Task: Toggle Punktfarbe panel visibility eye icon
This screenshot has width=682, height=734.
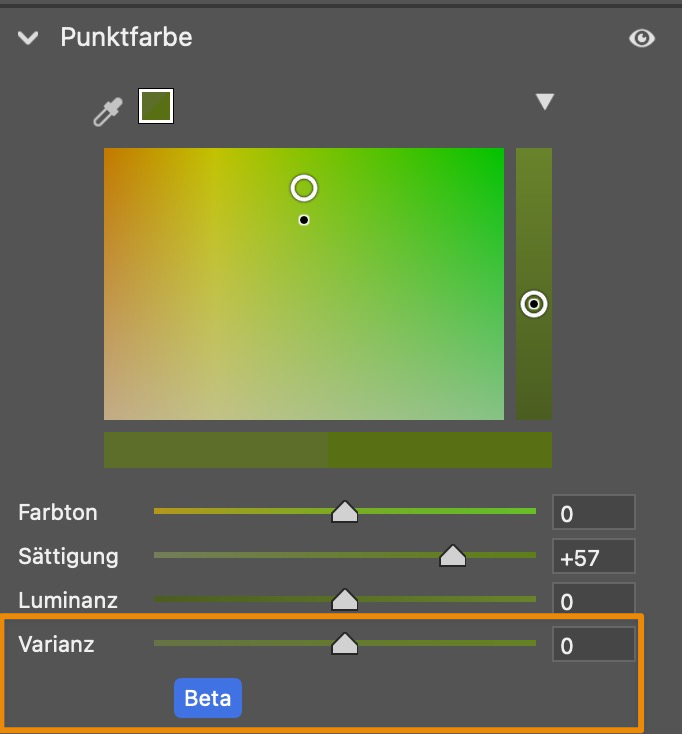Action: click(641, 38)
